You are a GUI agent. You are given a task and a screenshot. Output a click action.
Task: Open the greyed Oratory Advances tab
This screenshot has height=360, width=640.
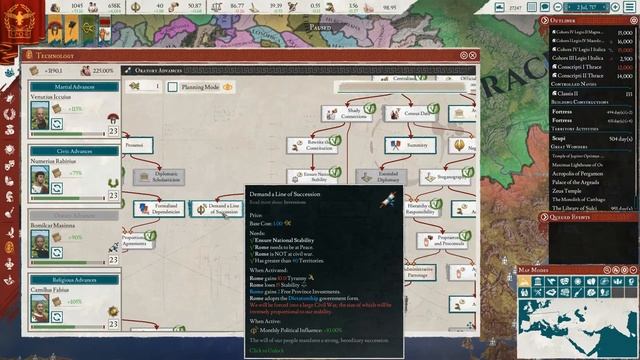pos(74,215)
